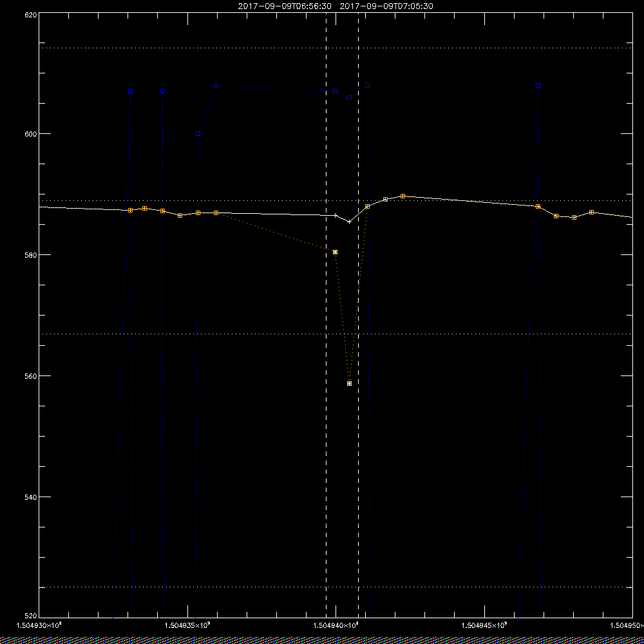Pick the lower white plus marker between the dashed lines
The width and height of the screenshot is (644, 644).
tap(350, 222)
